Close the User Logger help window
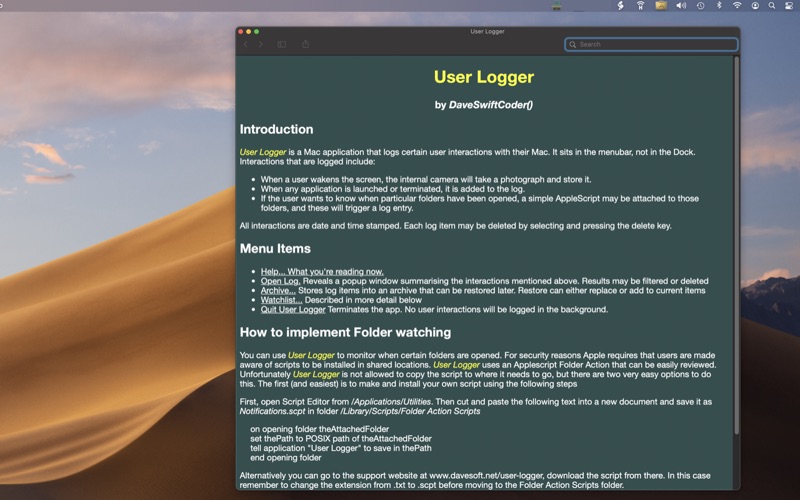The height and width of the screenshot is (500, 800). [241, 32]
